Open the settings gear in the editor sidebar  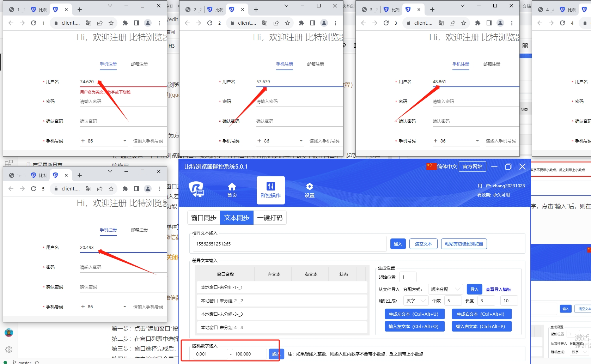point(9,349)
